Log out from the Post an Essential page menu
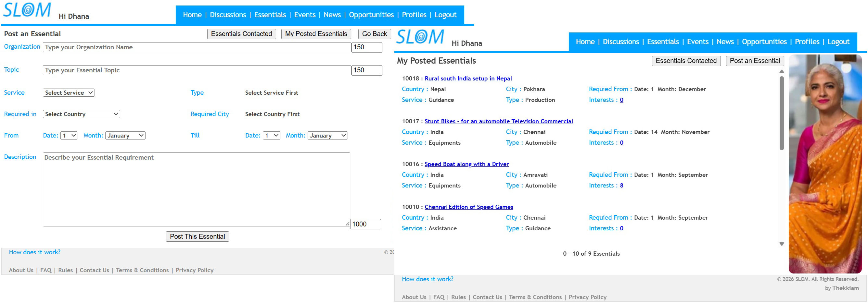 [445, 15]
